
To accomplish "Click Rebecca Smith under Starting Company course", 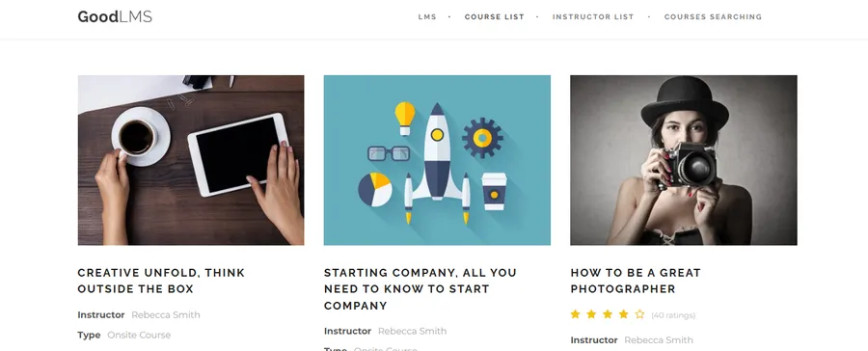I will pyautogui.click(x=413, y=331).
